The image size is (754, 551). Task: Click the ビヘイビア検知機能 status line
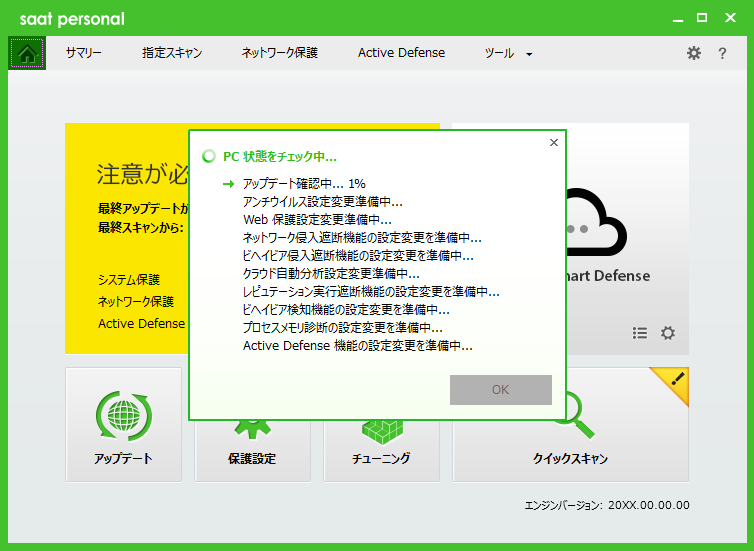346,310
